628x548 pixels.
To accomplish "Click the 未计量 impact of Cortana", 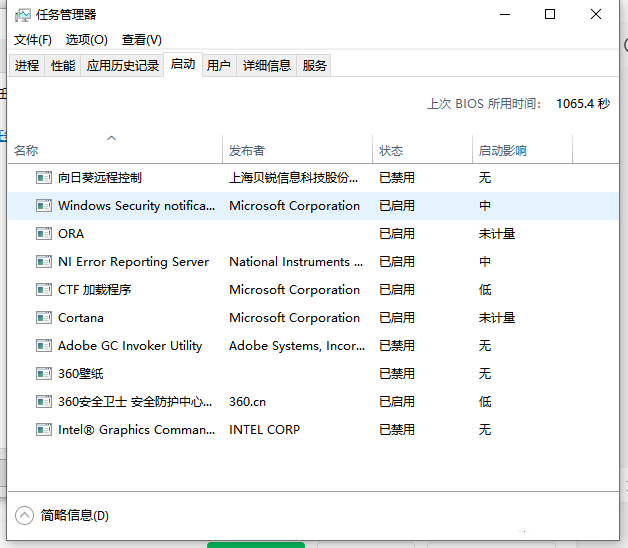I will pyautogui.click(x=497, y=318).
